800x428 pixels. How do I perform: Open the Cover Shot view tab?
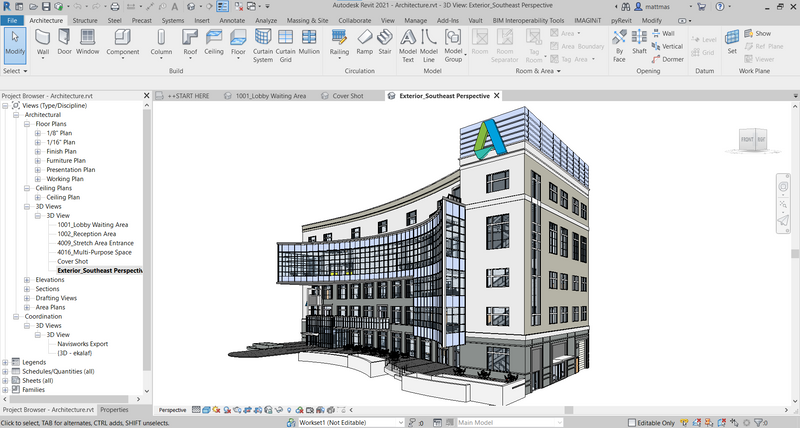[348, 95]
